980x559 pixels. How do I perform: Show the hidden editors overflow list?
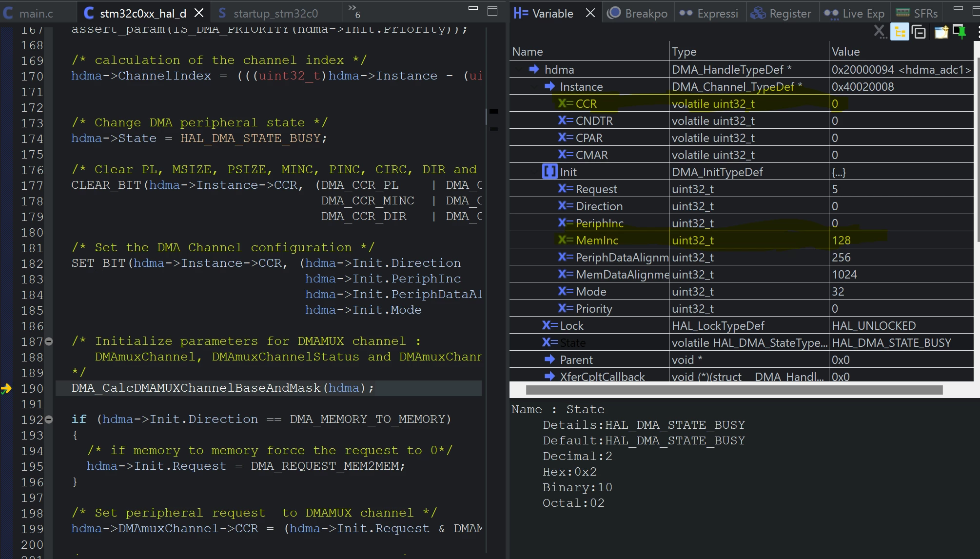[x=354, y=11]
